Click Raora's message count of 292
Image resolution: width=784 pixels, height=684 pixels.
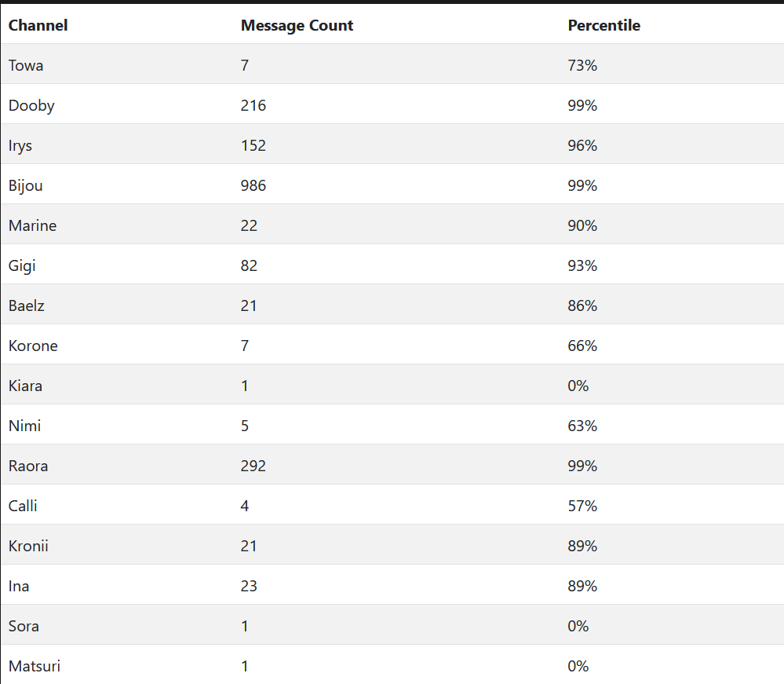[253, 466]
